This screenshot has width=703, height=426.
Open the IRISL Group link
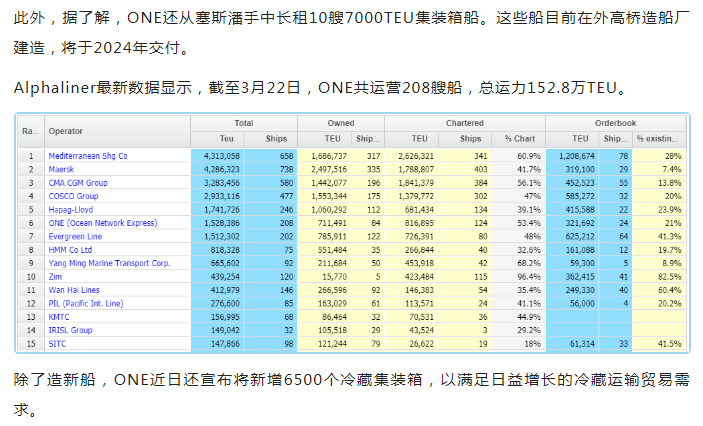click(70, 330)
